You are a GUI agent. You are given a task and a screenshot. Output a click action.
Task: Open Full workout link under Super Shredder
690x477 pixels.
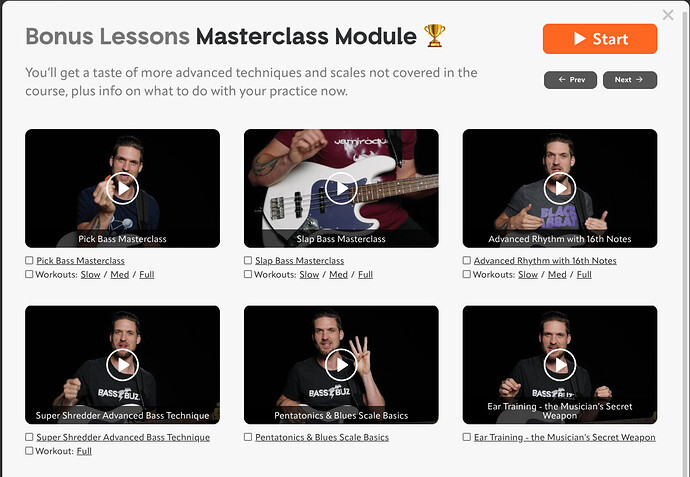[84, 451]
